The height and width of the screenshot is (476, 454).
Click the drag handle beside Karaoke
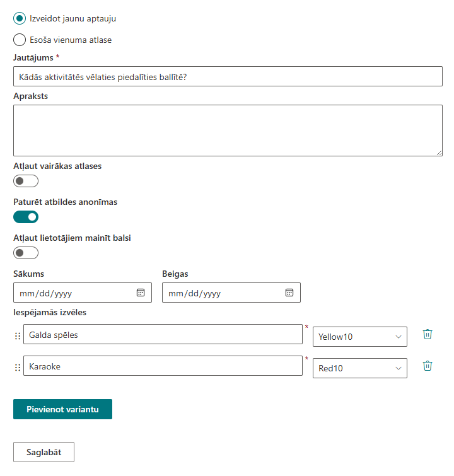pyautogui.click(x=18, y=368)
